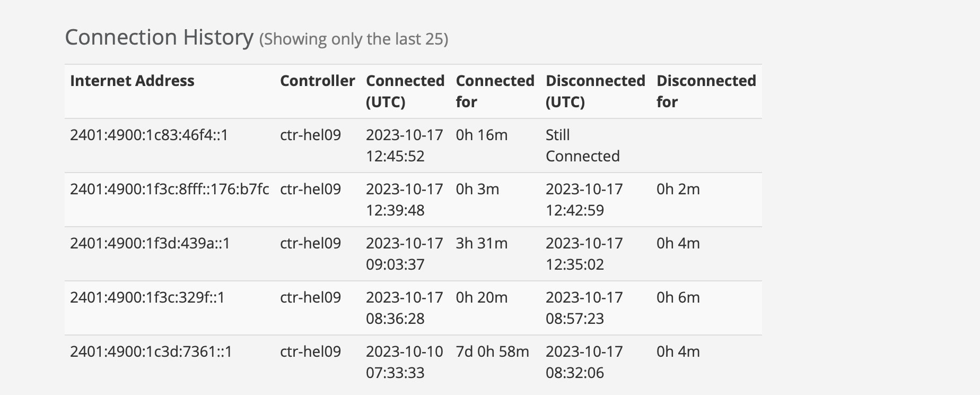Click the Connected for column header

[495, 91]
